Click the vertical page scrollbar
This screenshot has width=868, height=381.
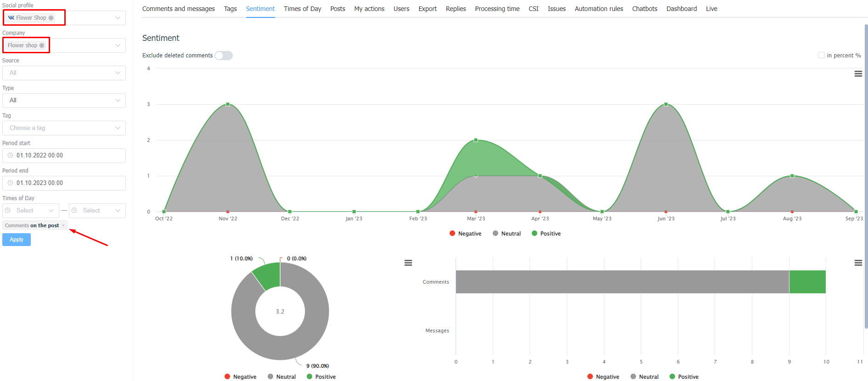(x=866, y=177)
